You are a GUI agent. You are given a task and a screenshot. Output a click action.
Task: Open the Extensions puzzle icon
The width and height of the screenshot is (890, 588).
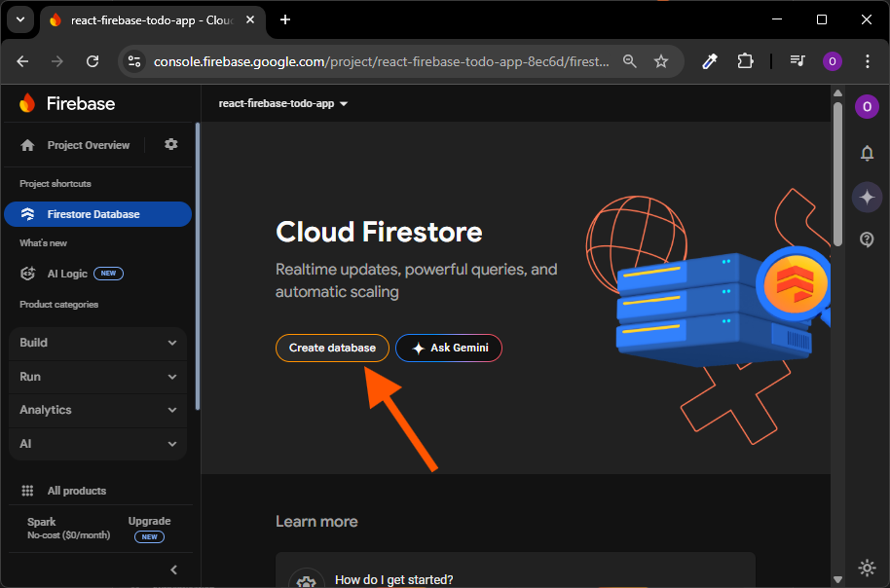745,61
